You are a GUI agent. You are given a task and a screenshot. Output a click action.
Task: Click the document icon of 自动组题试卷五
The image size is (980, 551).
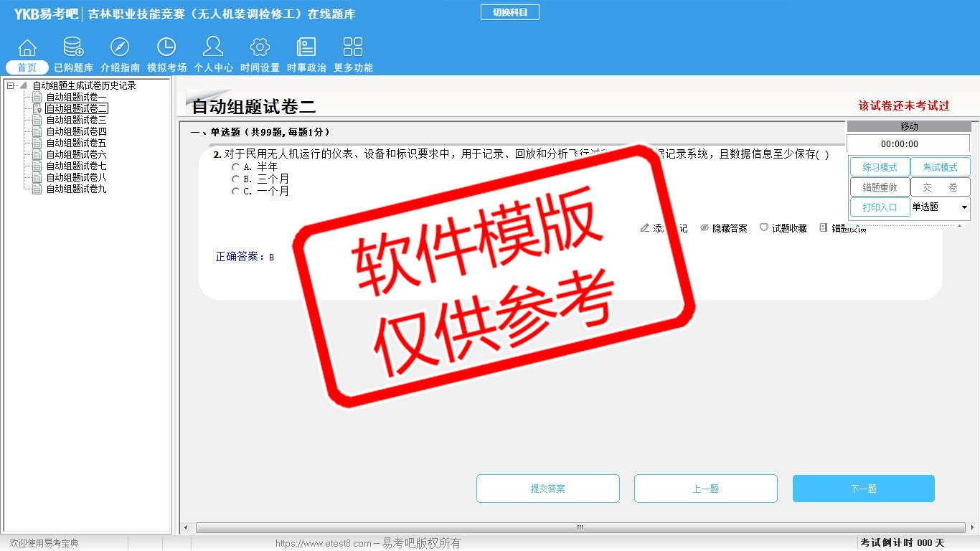pyautogui.click(x=37, y=143)
